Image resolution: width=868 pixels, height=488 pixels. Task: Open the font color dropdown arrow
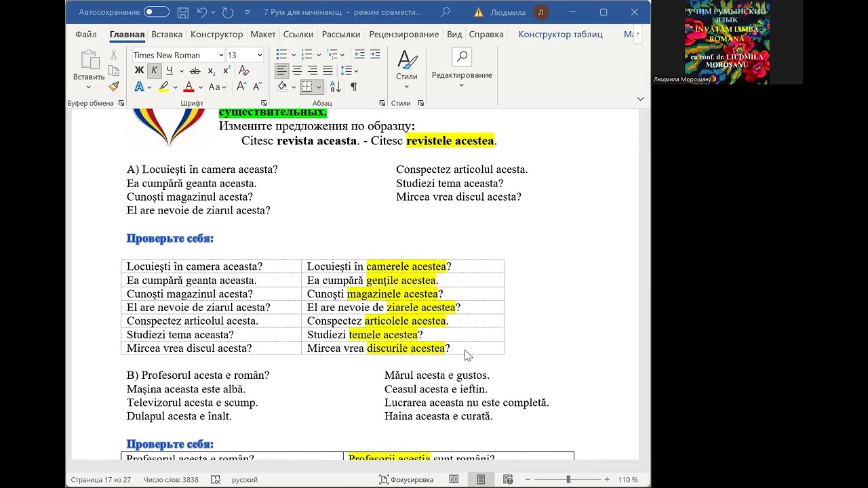point(200,87)
